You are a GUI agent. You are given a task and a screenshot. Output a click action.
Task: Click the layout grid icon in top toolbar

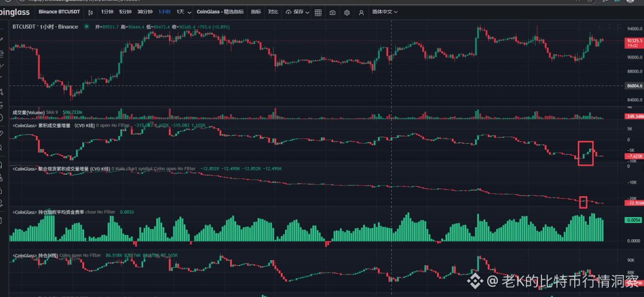coord(317,12)
